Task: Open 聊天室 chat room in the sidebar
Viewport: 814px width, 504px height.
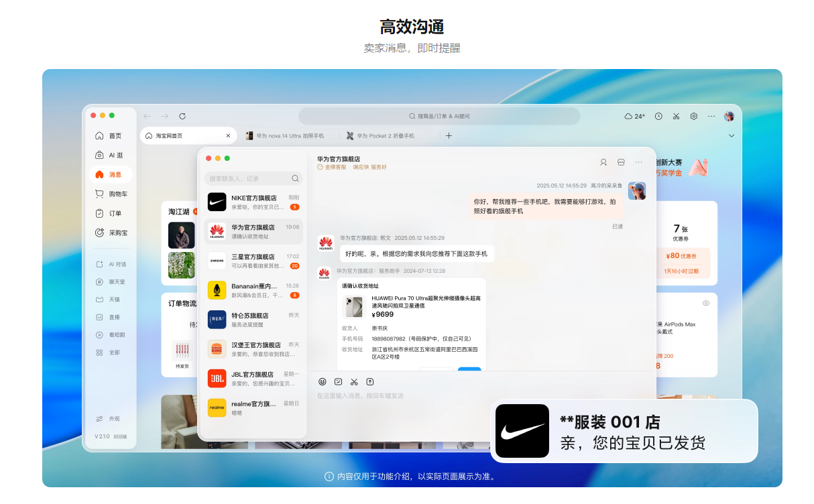Action: coord(110,281)
